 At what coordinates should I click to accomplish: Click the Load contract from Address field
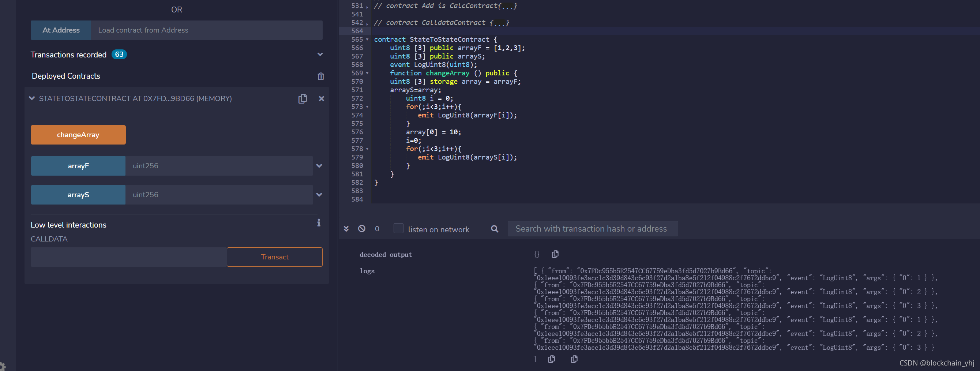click(x=207, y=30)
